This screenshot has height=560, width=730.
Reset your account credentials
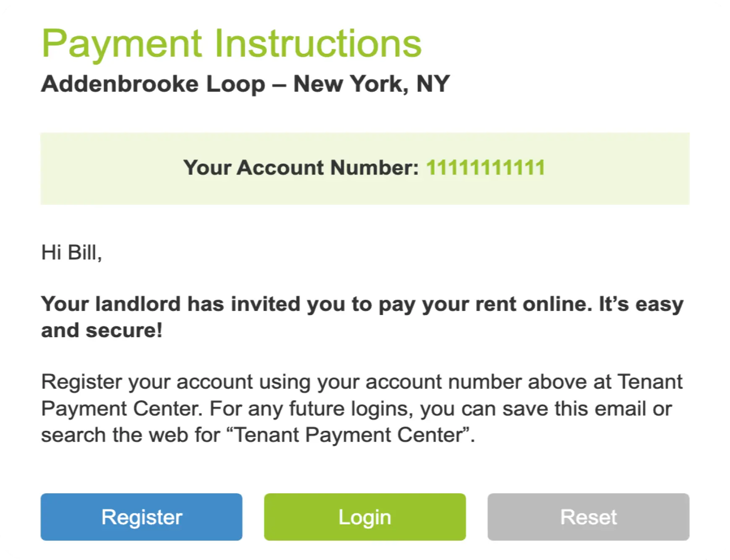tap(588, 516)
